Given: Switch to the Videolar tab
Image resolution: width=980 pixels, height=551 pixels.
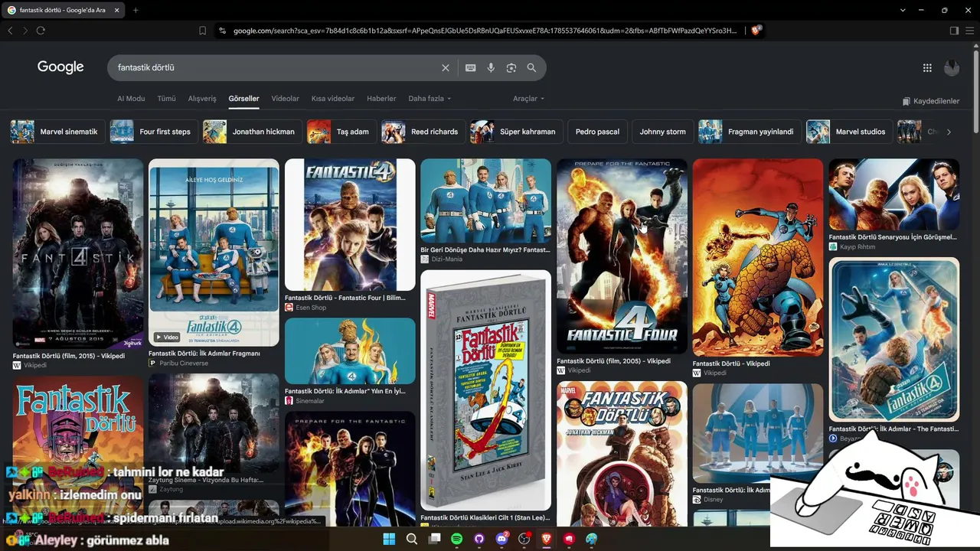Looking at the screenshot, I should point(286,99).
